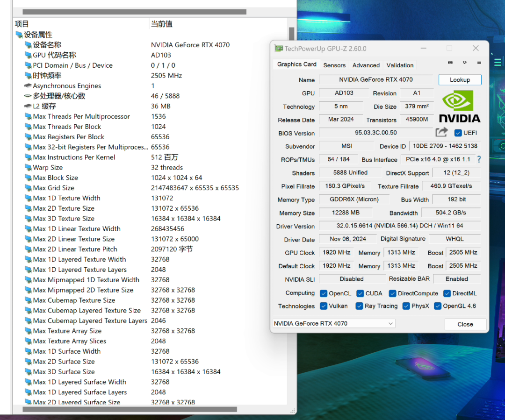Click the icon beside Max 3D Texture Size

(29, 219)
